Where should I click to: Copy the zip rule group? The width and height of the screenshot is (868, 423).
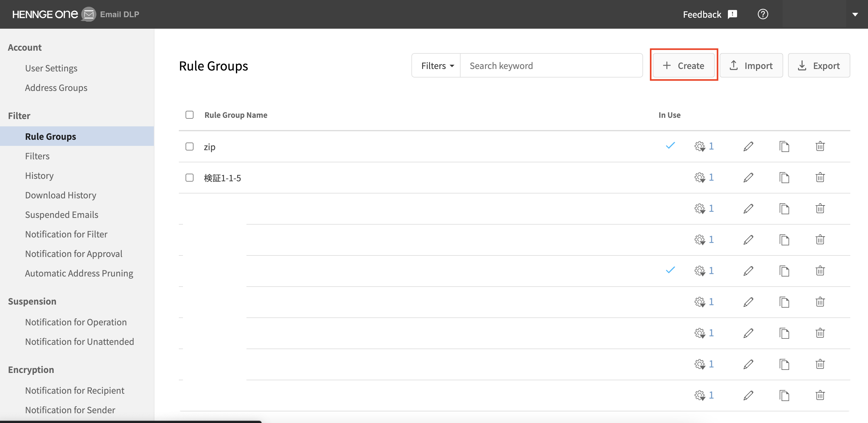784,146
